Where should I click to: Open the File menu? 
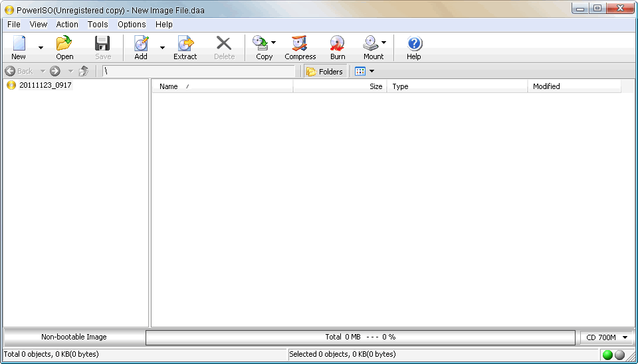click(x=14, y=25)
